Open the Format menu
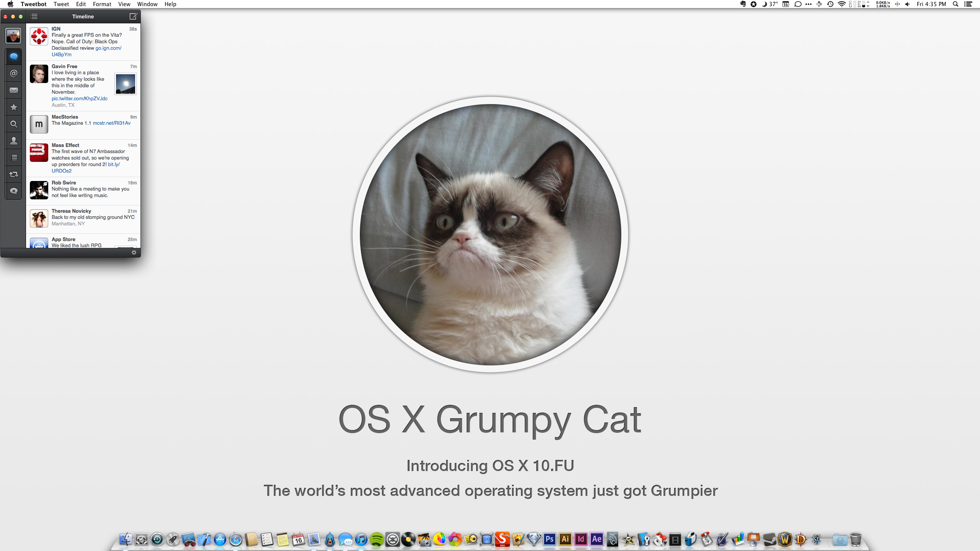 point(102,4)
